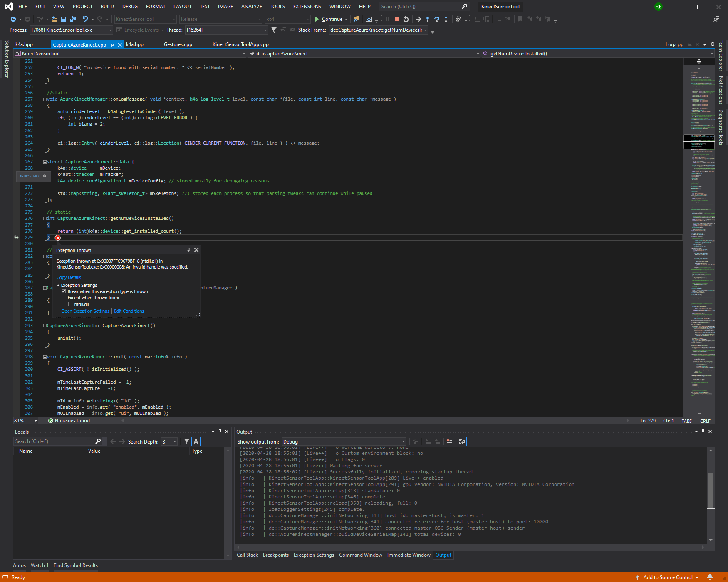Uncheck 'Break when this exception type is thrown'
Viewport: 728px width, 582px height.
click(64, 291)
